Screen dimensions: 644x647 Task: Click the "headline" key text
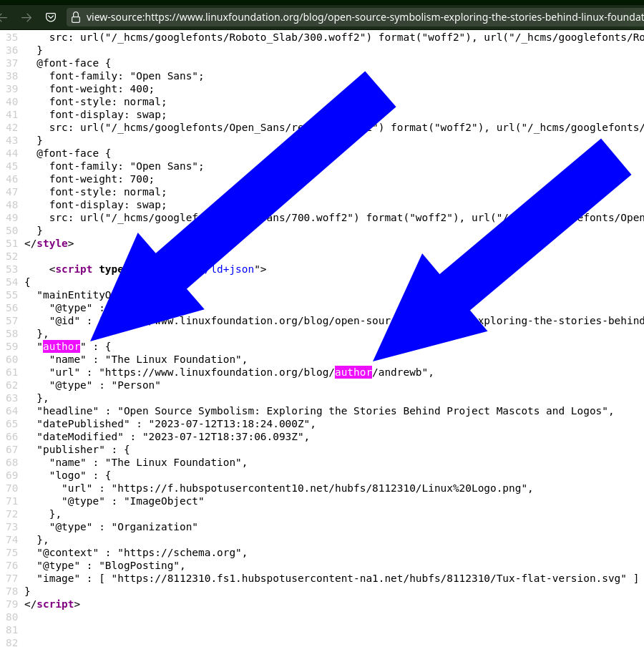pyautogui.click(x=71, y=411)
